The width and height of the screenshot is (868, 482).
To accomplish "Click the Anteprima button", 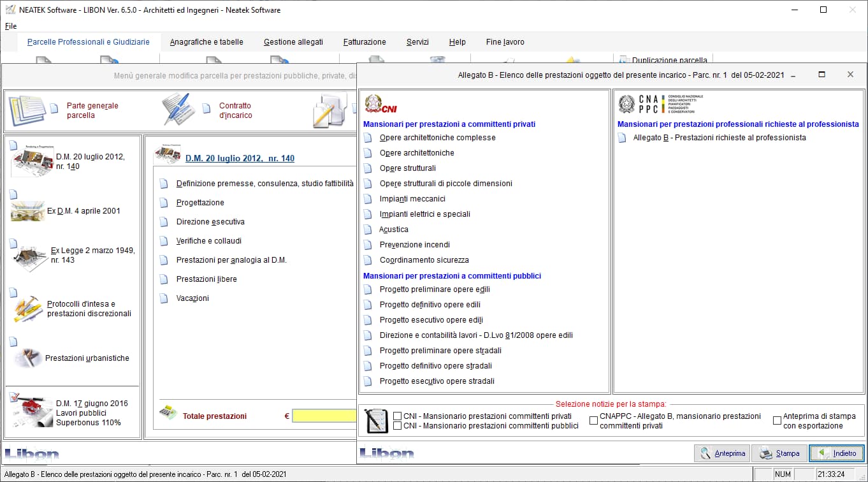I will [722, 453].
